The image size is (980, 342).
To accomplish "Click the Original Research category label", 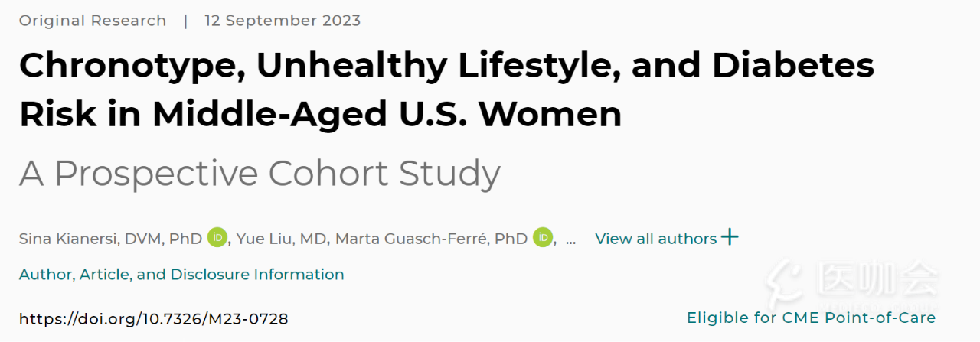I will (93, 21).
